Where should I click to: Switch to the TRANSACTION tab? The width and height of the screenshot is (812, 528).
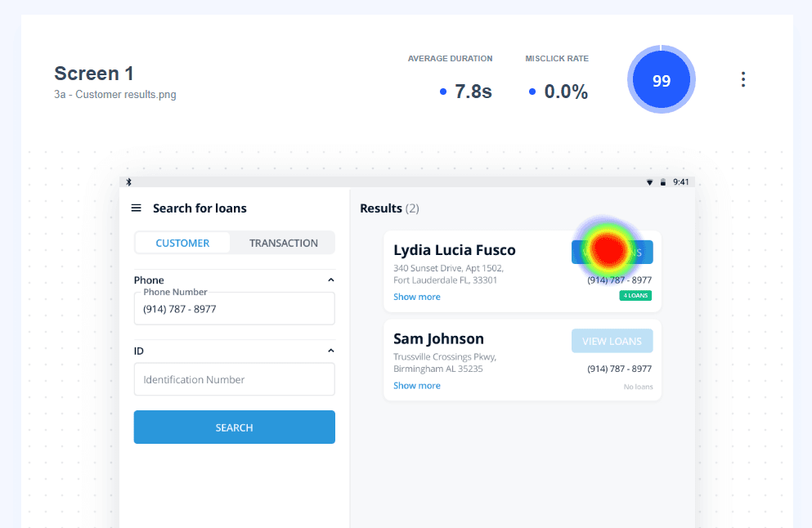283,243
